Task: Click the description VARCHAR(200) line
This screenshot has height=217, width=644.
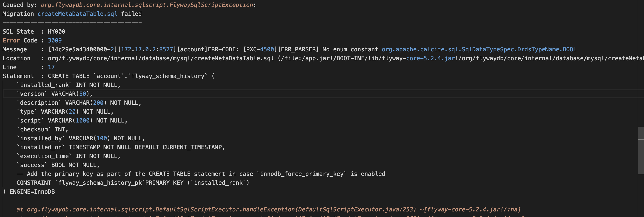Action: (x=79, y=103)
